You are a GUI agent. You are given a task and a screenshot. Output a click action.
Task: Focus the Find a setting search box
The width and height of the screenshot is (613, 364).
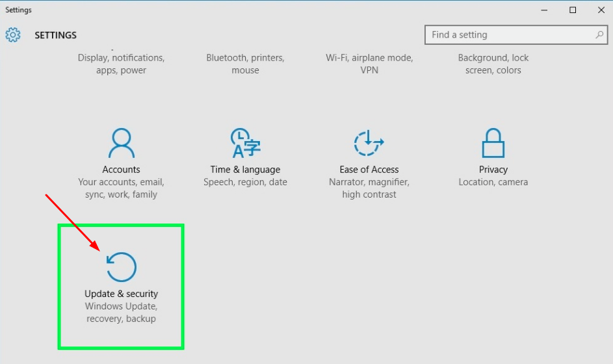516,35
